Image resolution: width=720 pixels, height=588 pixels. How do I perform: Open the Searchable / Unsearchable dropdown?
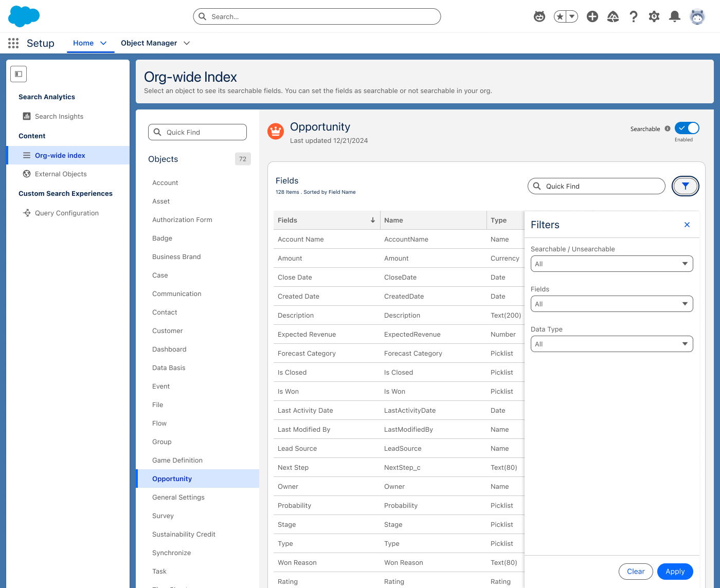(x=611, y=264)
